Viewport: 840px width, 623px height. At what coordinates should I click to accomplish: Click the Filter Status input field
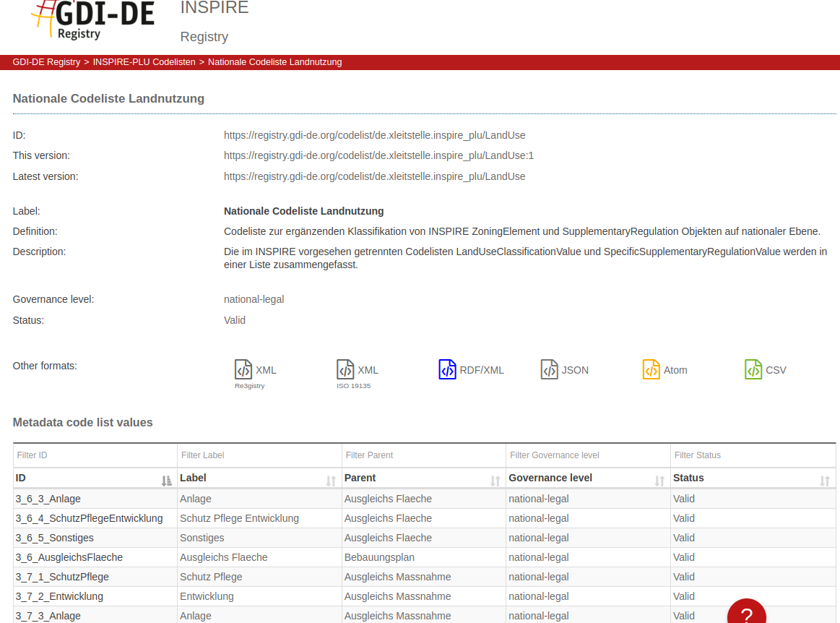(x=753, y=455)
